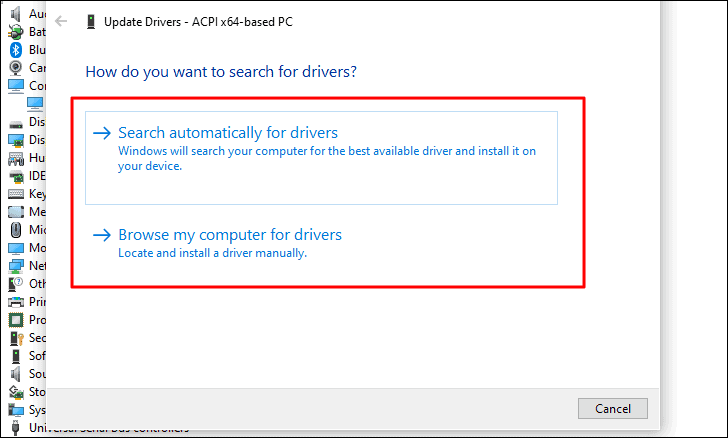Image resolution: width=728 pixels, height=438 pixels.
Task: Select the Processors chip icon in Device Manager
Action: tap(16, 320)
